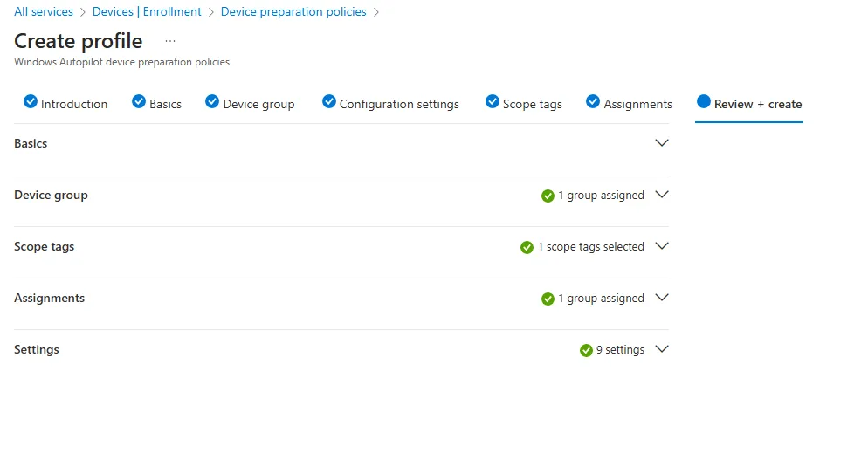Click the Assignments step checkmark icon
The image size is (868, 460).
coord(593,102)
